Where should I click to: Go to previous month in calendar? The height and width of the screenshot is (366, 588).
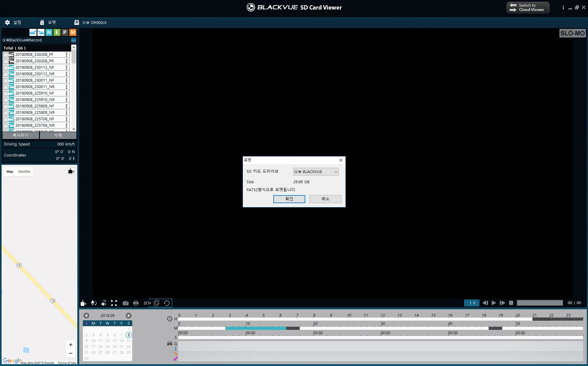click(86, 316)
